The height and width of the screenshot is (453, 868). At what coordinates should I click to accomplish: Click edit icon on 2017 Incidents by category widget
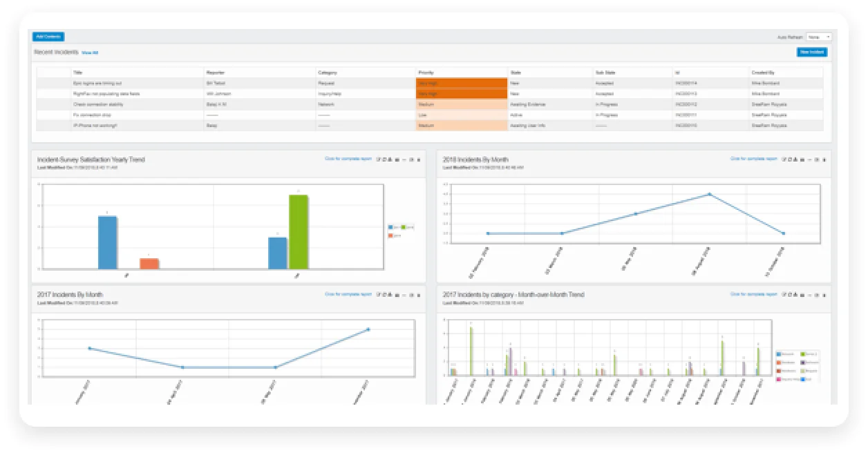(x=784, y=295)
